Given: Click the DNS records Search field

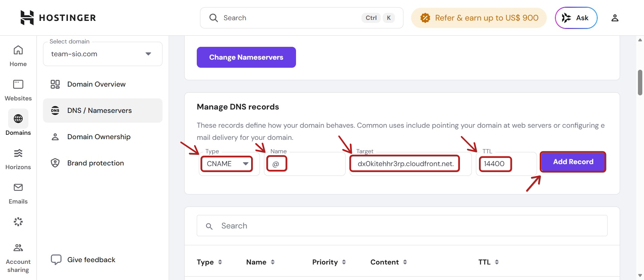Looking at the screenshot, I should click(402, 226).
